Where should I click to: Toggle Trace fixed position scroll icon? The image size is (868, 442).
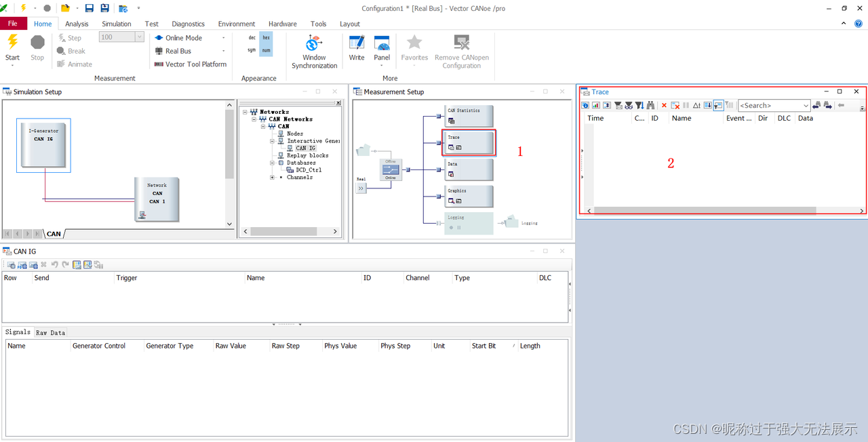[x=707, y=105]
